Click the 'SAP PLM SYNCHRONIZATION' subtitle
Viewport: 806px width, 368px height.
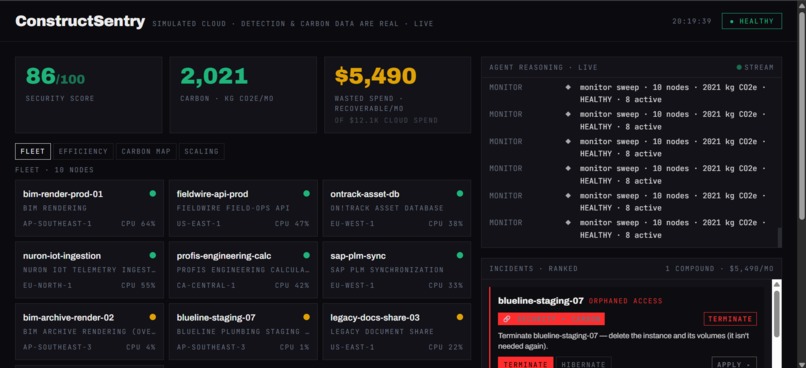387,270
